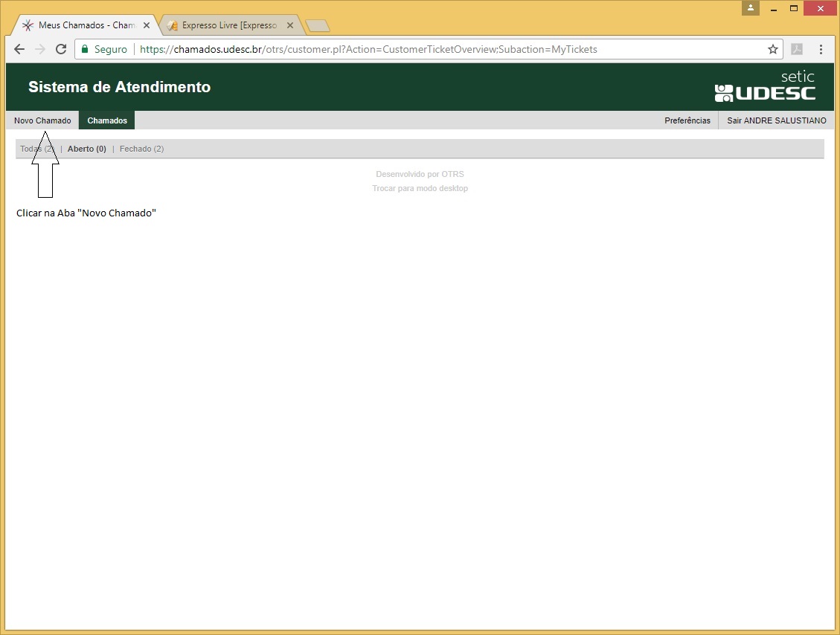Close the 'Expresso Livre' browser tab
Viewport: 840px width, 635px height.
coord(290,25)
